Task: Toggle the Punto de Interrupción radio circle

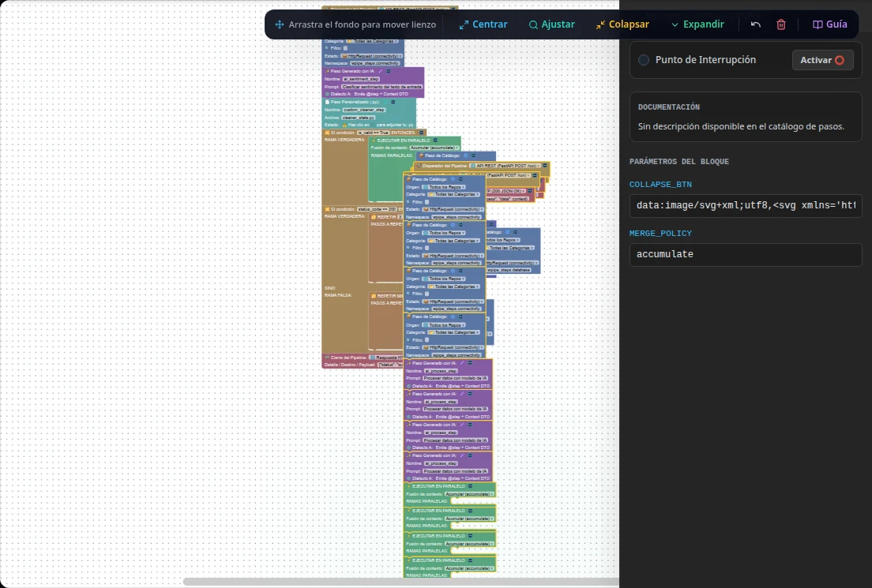Action: point(644,60)
